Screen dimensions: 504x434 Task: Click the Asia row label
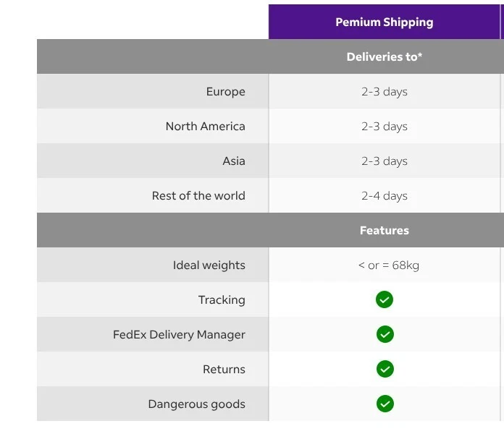[x=233, y=161]
